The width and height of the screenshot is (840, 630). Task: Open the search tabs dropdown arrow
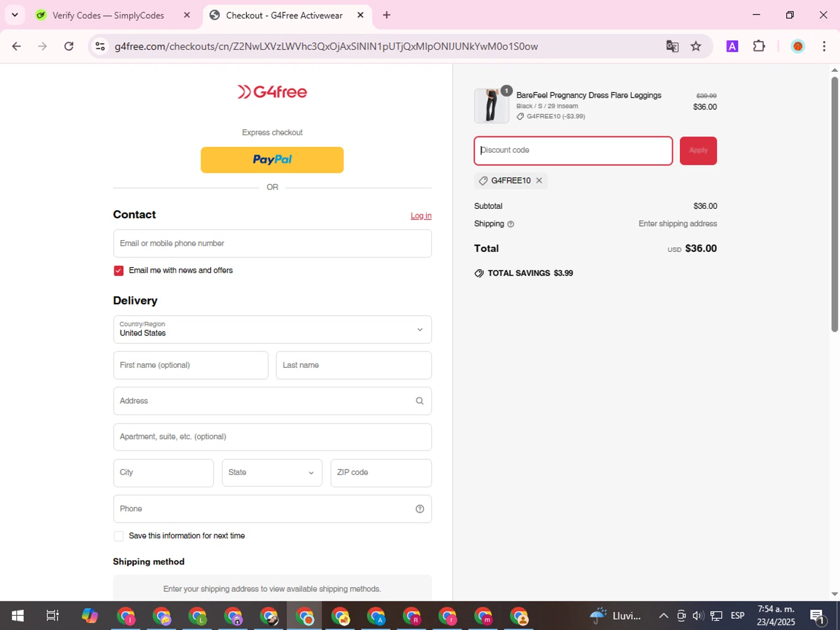pos(15,15)
